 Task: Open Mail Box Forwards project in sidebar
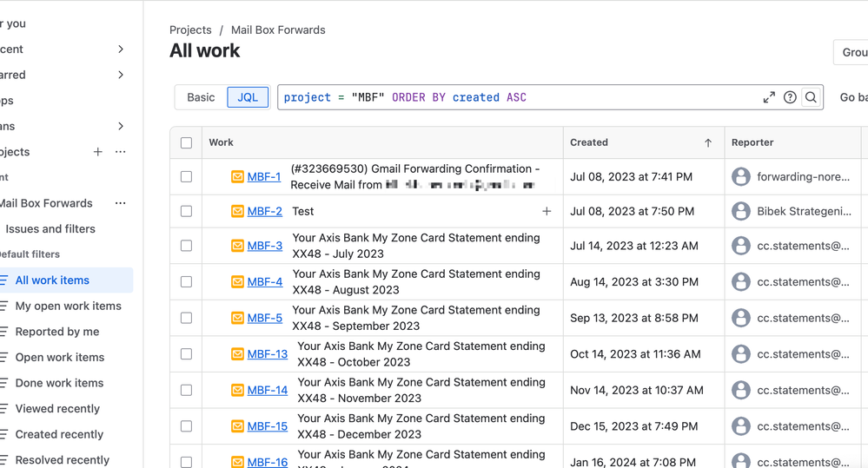tap(46, 203)
